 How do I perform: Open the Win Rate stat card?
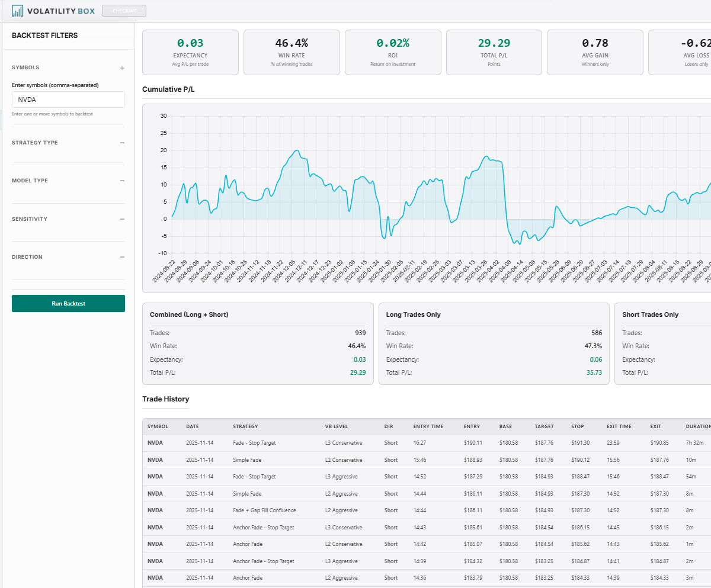pos(292,53)
